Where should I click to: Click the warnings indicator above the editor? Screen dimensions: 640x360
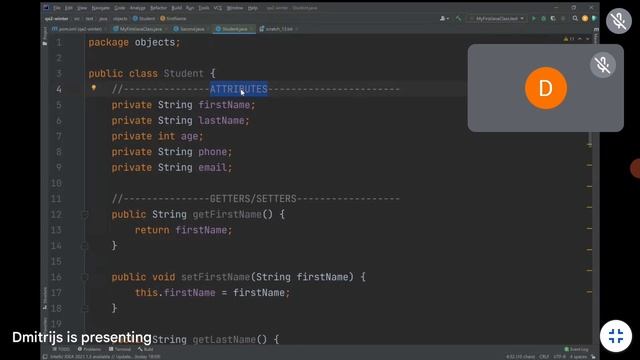pos(569,39)
